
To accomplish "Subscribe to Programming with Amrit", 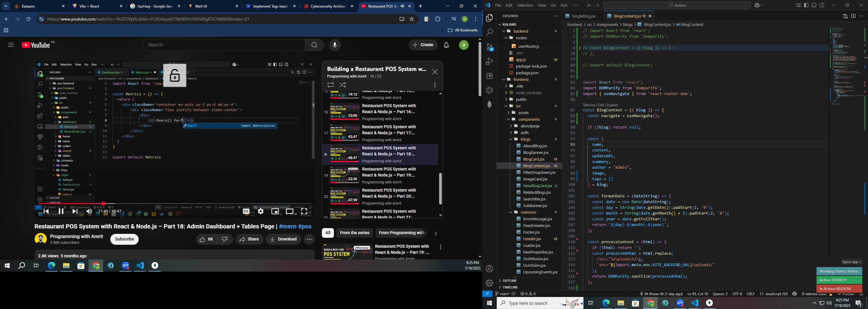I will coord(124,239).
